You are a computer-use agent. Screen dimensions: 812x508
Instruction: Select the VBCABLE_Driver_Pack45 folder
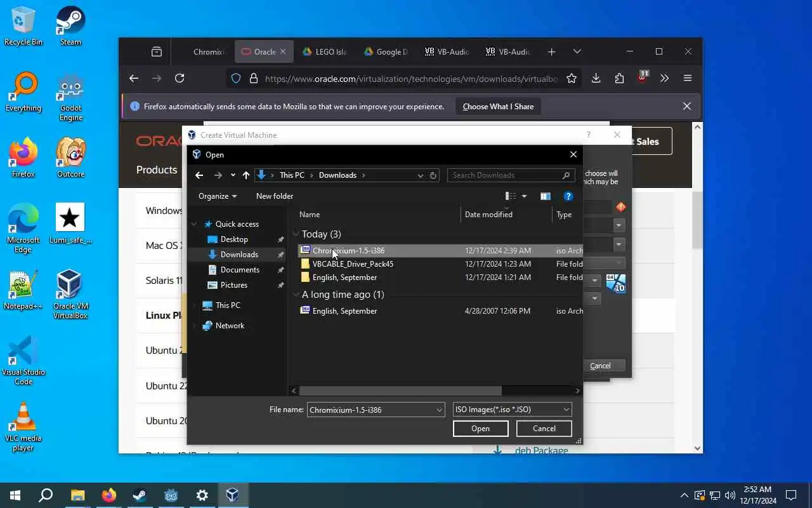pos(353,264)
